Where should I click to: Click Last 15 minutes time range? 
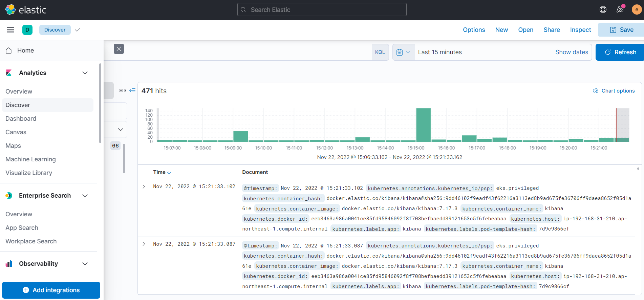coord(440,52)
